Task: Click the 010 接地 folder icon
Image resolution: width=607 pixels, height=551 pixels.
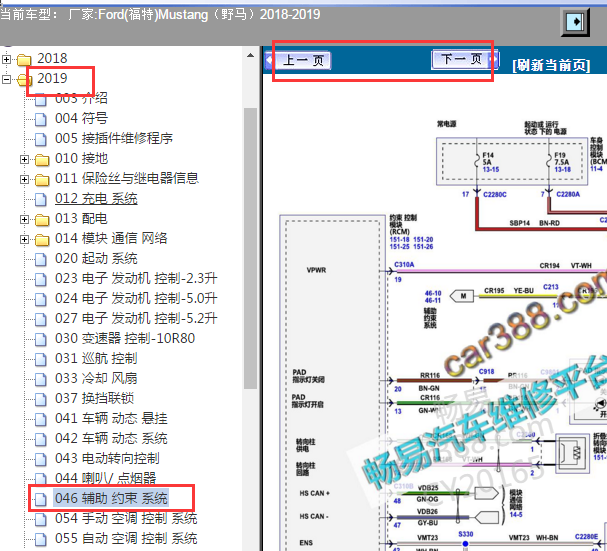Action: (42, 160)
